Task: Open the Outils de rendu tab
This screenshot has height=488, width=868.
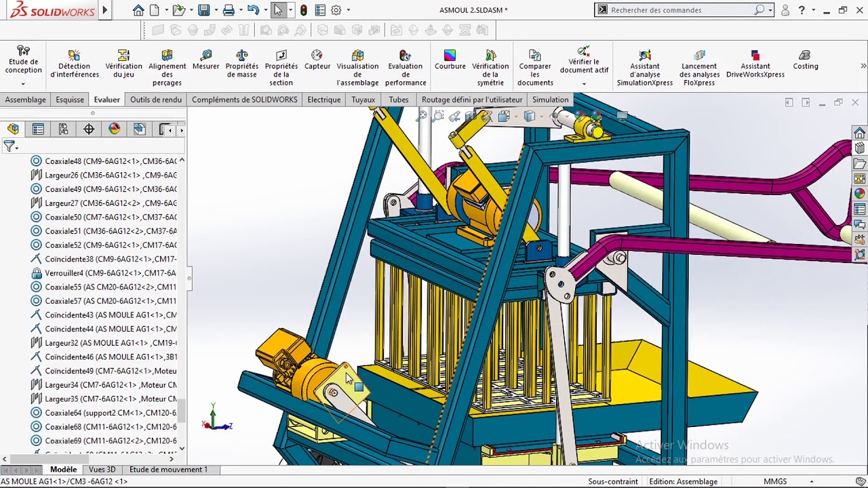Action: (156, 100)
